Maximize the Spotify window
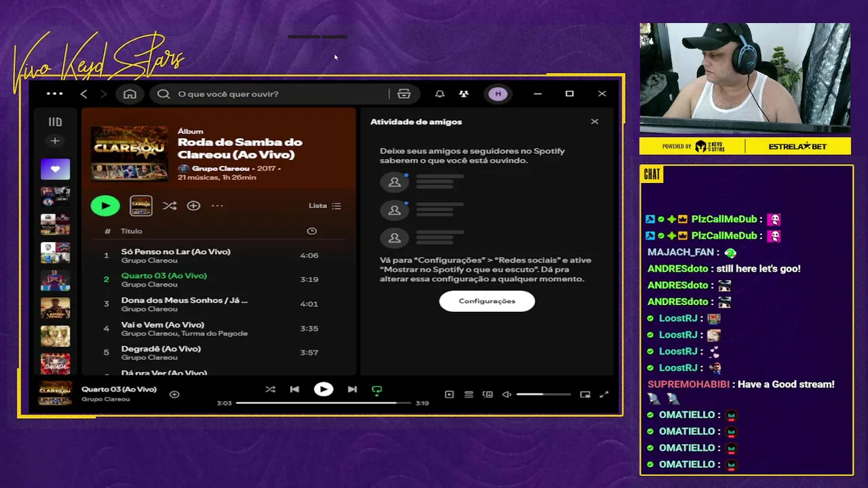Screen dimensions: 868x488 570,94
